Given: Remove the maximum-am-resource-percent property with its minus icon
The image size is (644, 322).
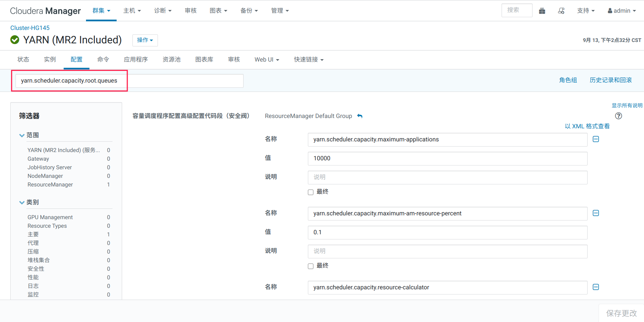Looking at the screenshot, I should (x=596, y=213).
